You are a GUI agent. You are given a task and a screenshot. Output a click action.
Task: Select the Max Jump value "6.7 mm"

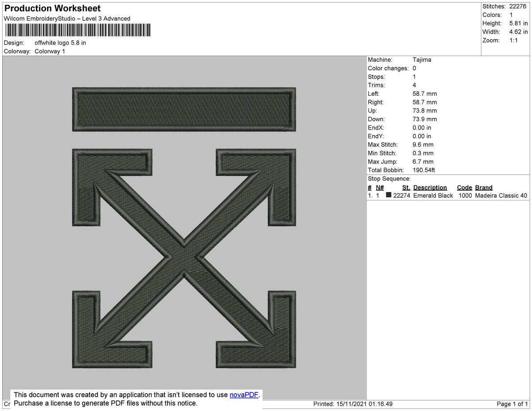423,161
